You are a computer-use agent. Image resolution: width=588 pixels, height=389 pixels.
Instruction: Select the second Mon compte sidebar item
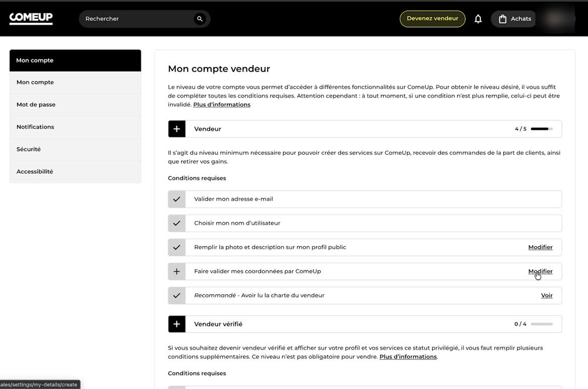tap(75, 82)
